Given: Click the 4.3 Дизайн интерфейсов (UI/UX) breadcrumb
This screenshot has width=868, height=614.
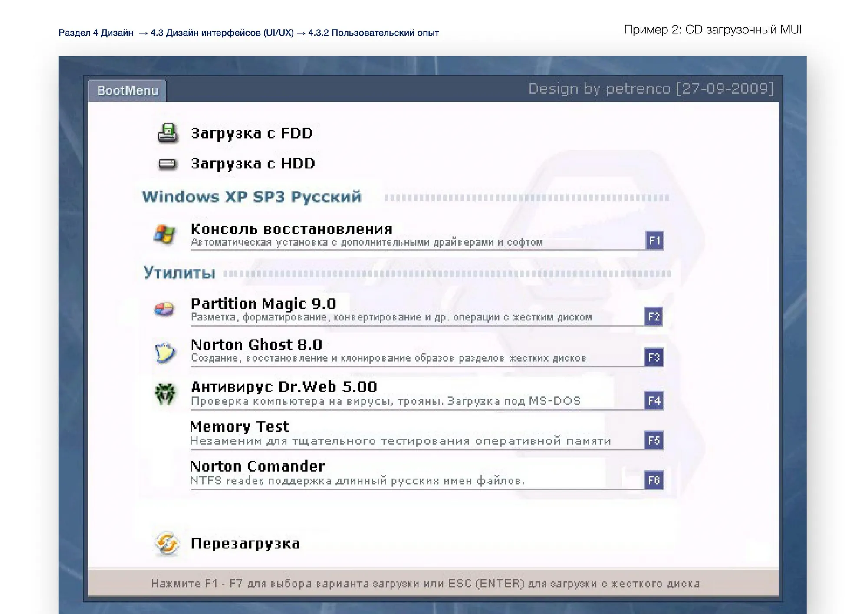Looking at the screenshot, I should 222,33.
